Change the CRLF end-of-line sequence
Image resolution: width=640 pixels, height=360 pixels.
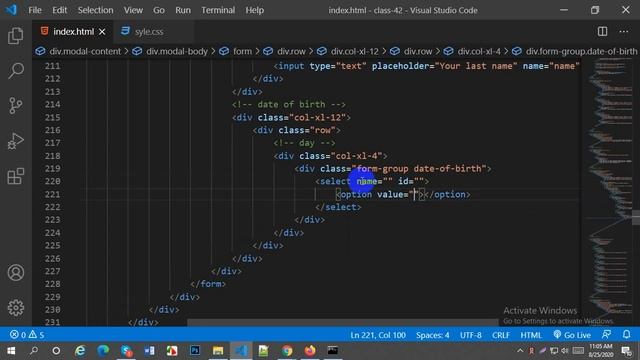click(501, 335)
